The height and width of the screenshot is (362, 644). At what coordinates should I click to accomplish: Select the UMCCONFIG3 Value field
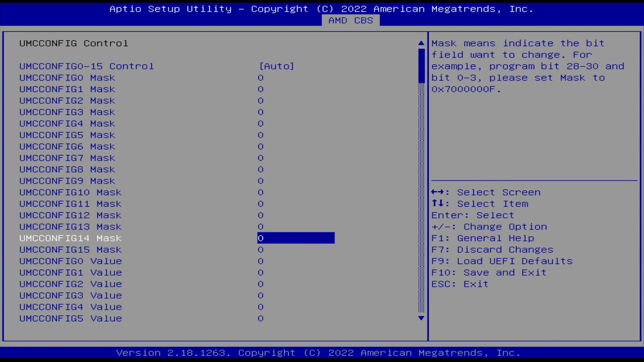point(260,295)
